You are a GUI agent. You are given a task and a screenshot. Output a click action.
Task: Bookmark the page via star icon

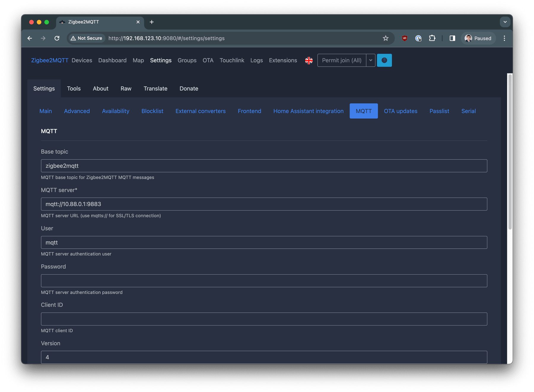[x=385, y=38]
